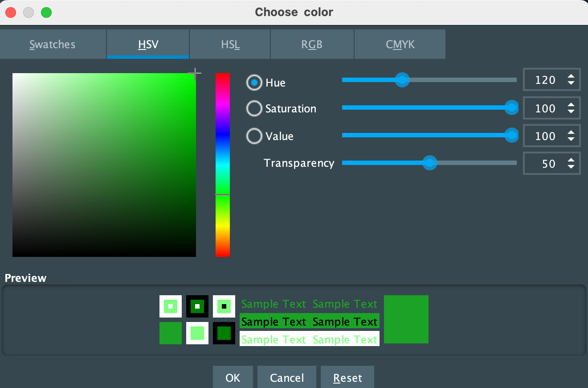The width and height of the screenshot is (588, 388).
Task: Select the Hue radio button
Action: [254, 83]
